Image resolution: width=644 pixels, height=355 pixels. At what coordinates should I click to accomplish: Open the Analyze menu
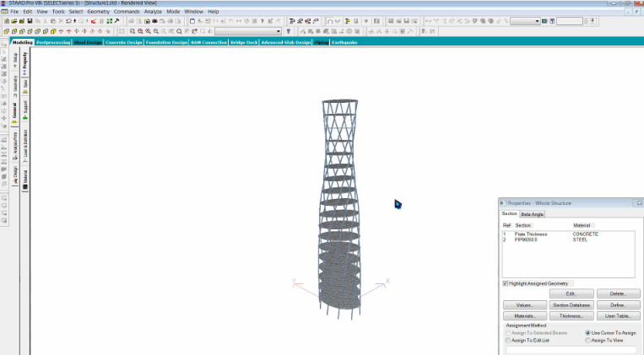pyautogui.click(x=154, y=12)
